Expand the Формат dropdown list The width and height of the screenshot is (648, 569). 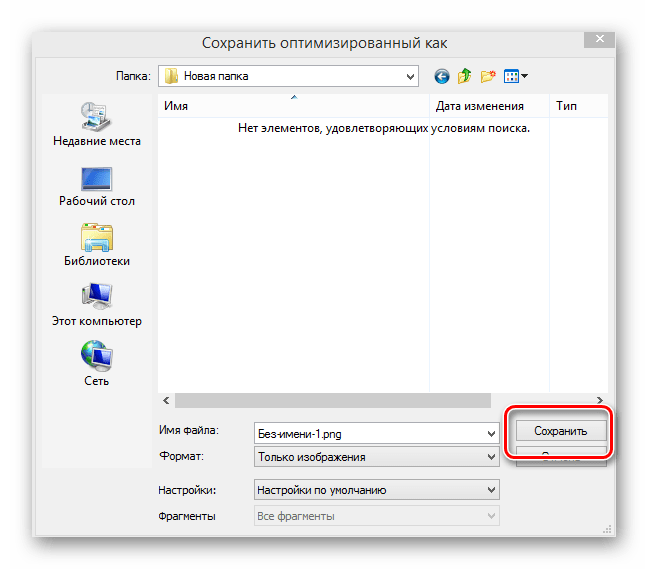[490, 457]
